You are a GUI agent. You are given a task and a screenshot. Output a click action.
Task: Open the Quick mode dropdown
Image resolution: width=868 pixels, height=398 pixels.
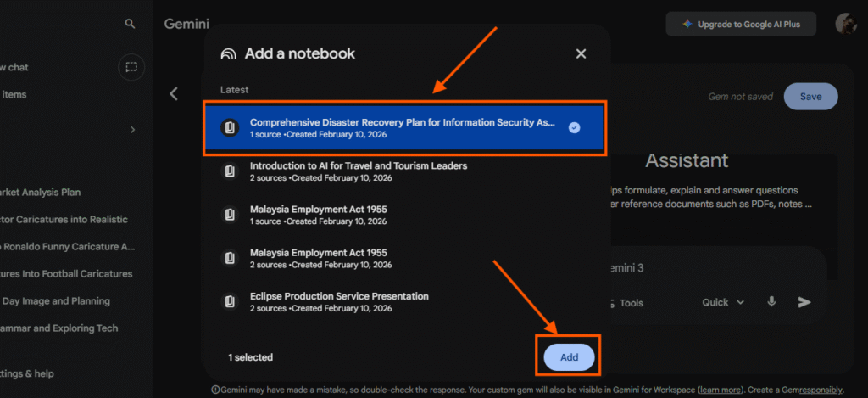click(x=723, y=302)
